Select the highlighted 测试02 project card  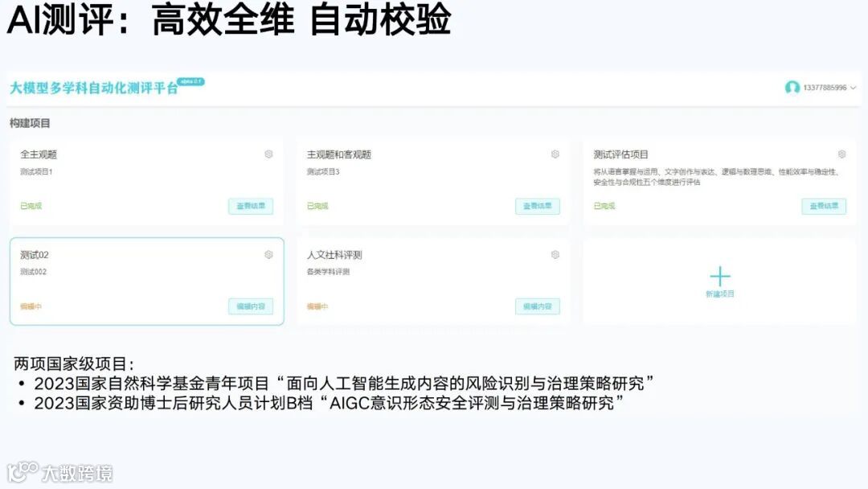[x=147, y=281]
